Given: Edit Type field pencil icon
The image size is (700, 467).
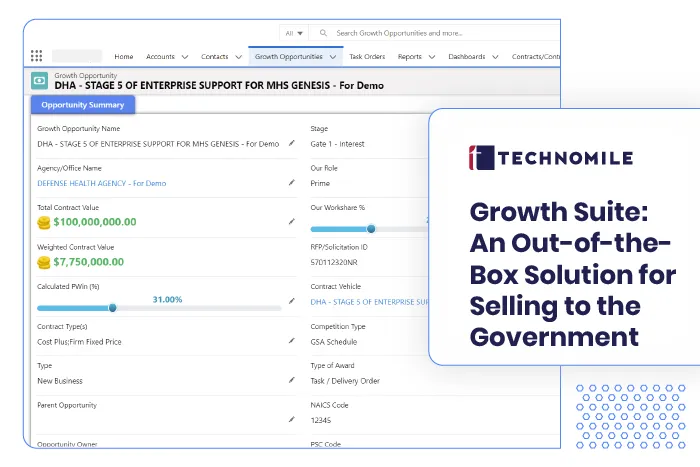Looking at the screenshot, I should pos(292,380).
